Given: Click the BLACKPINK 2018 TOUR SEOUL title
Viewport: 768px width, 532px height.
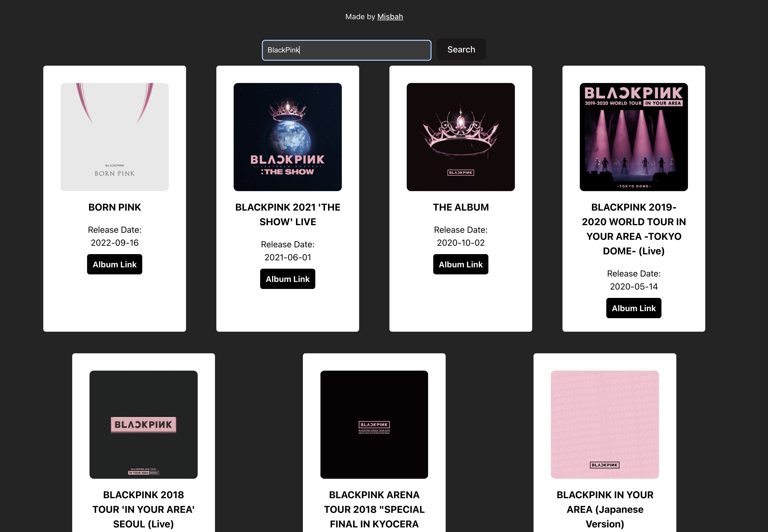Looking at the screenshot, I should [143, 509].
